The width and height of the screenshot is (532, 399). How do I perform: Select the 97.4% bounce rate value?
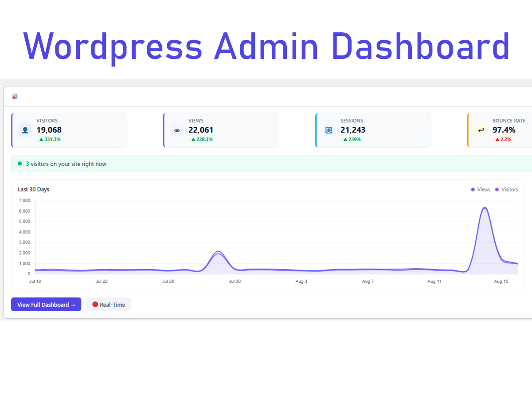(504, 130)
